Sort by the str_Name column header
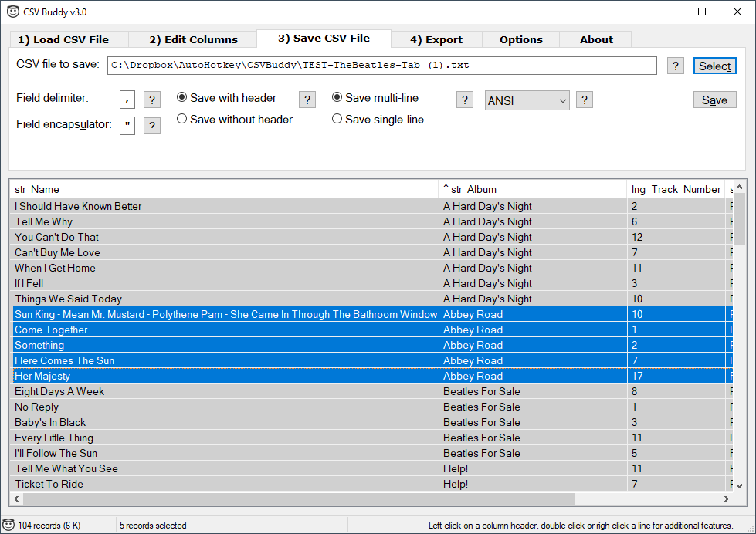This screenshot has width=756, height=534. tap(224, 189)
